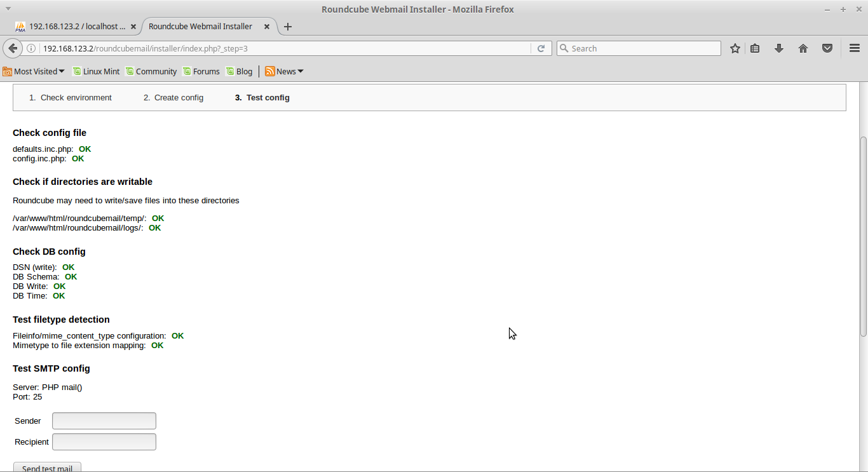The height and width of the screenshot is (472, 868).
Task: Click Mimetype to file extension mapping line
Action: point(88,345)
